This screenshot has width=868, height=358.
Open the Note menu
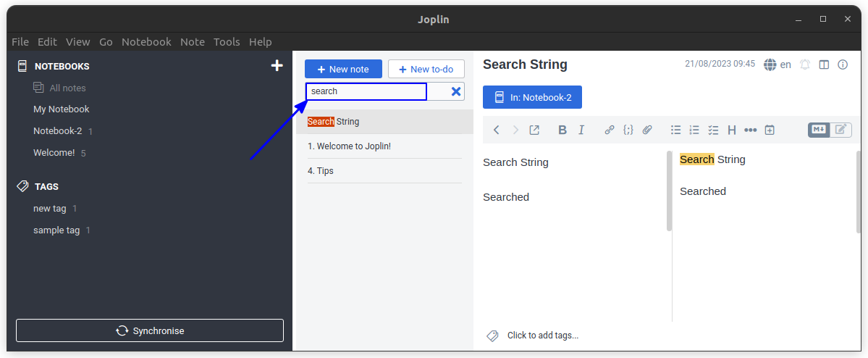(192, 41)
